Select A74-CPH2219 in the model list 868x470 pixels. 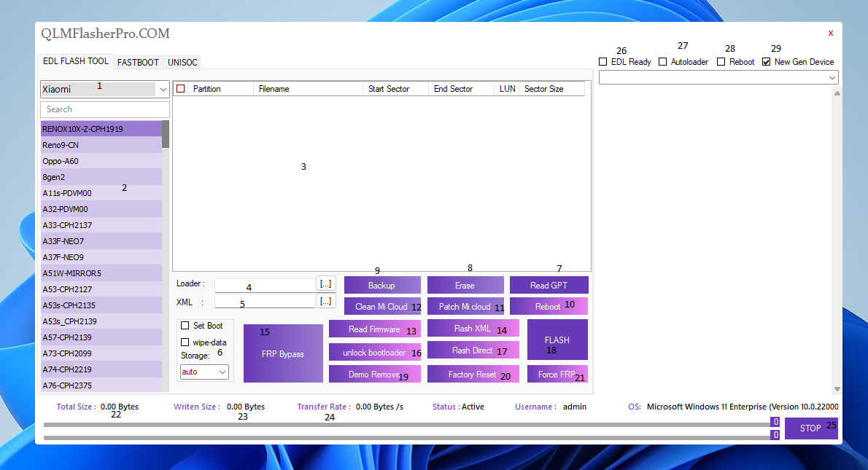[101, 369]
